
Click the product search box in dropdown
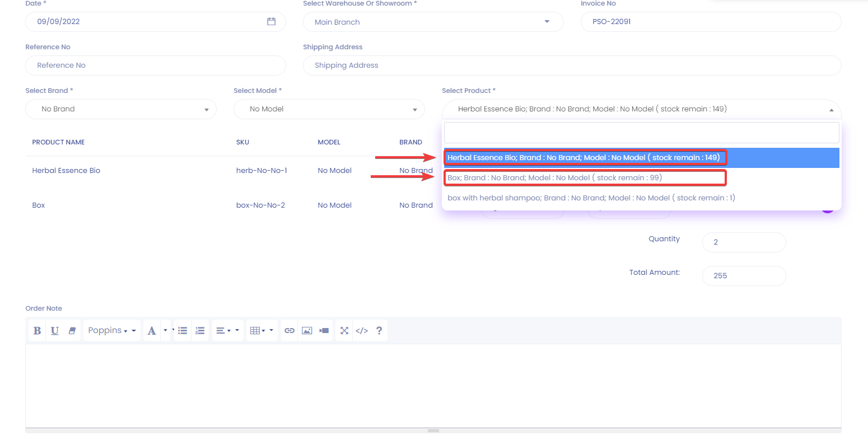pyautogui.click(x=642, y=133)
